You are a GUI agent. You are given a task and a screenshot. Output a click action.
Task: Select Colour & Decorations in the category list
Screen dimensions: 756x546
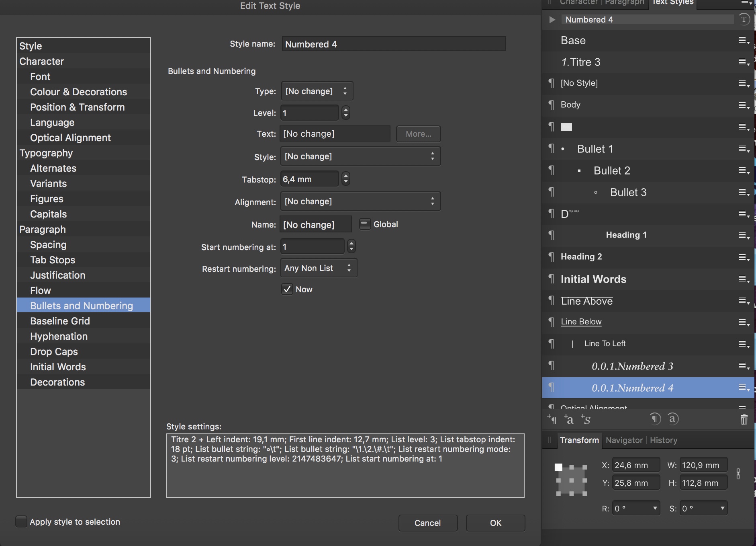pos(84,92)
